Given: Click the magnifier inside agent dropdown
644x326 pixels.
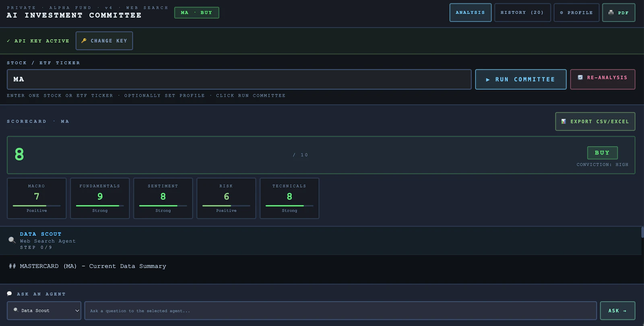Looking at the screenshot, I should tap(16, 310).
